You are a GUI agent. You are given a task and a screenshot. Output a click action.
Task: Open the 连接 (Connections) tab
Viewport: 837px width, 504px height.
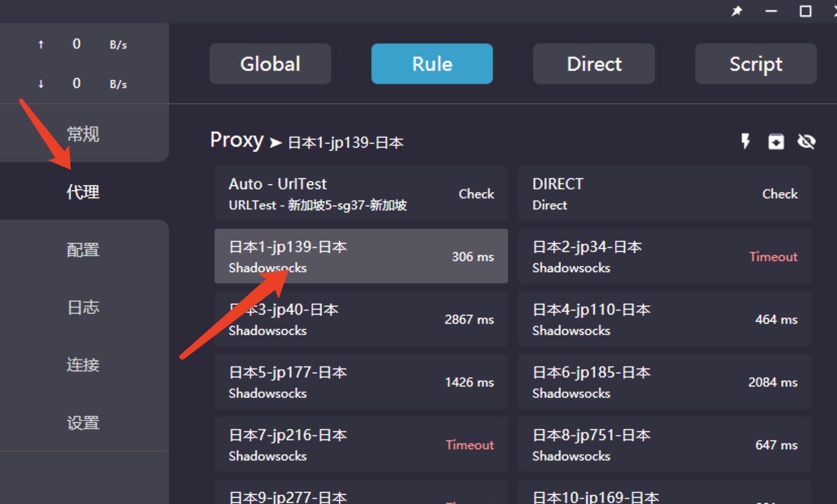click(x=83, y=365)
